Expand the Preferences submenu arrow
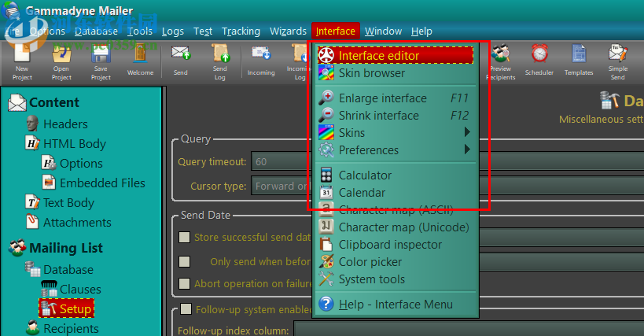This screenshot has height=336, width=644. coord(467,149)
